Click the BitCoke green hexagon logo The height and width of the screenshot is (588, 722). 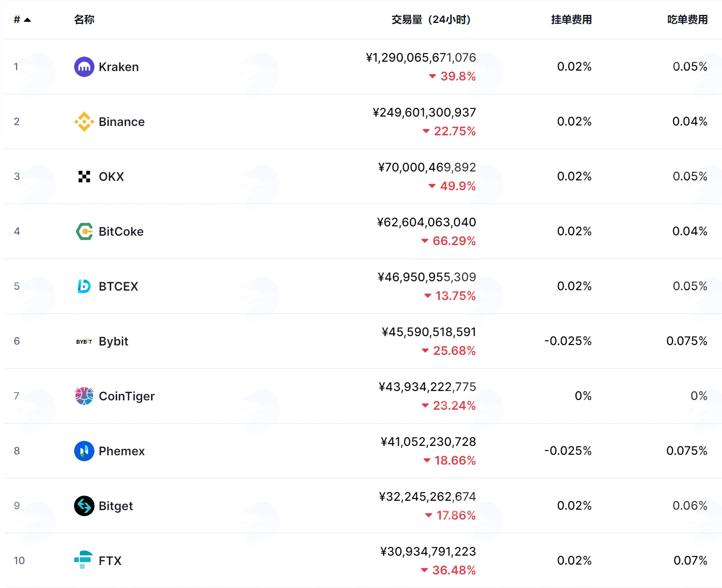tap(84, 231)
